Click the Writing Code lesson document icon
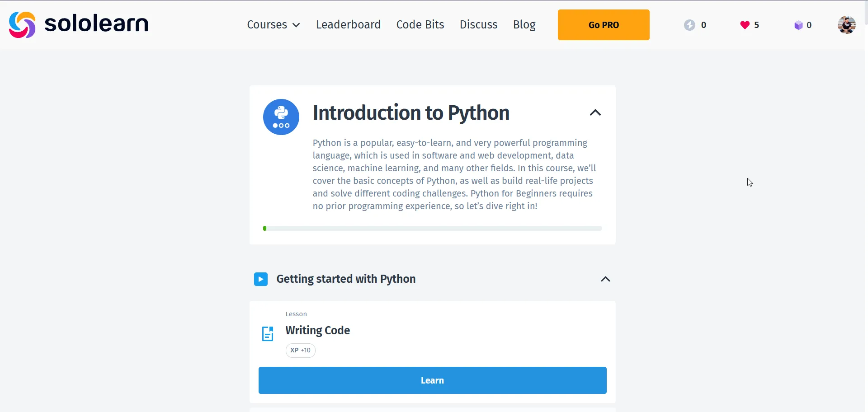 268,333
